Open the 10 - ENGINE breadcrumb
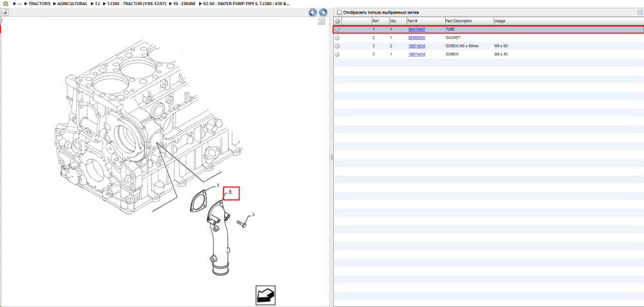Screen dimensions: 644x307 point(184,4)
